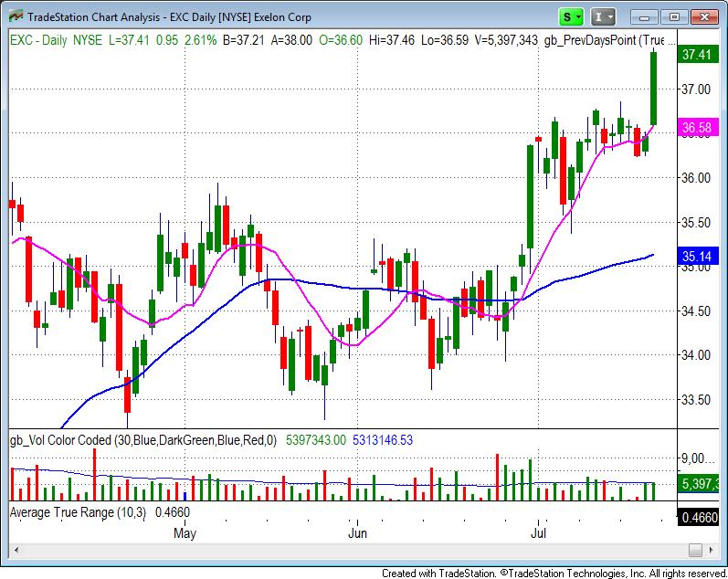This screenshot has width=728, height=579.
Task: Click the May label on the time axis
Action: click(185, 532)
